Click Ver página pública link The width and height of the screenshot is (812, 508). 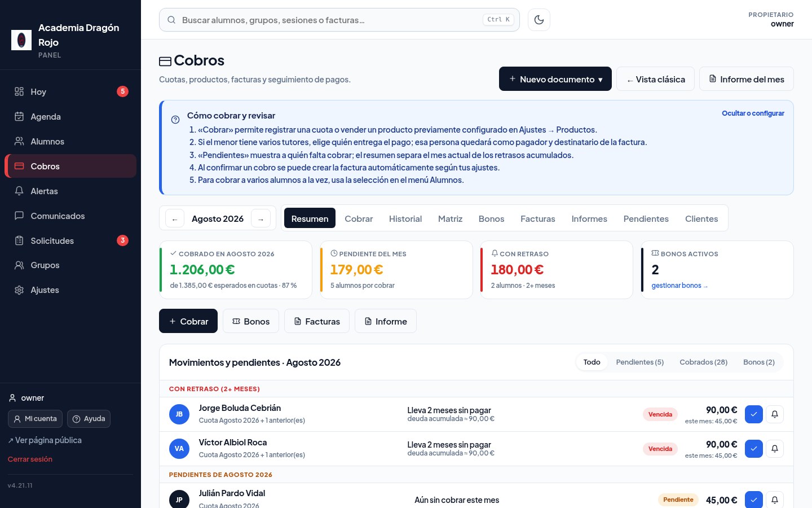45,440
